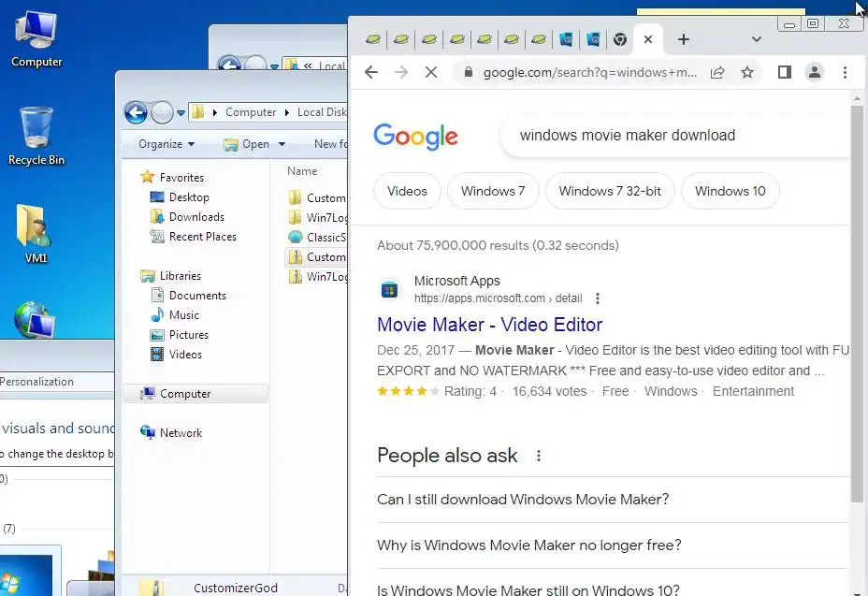
Task: Expand the Open button dropdown arrow
Action: (x=282, y=144)
